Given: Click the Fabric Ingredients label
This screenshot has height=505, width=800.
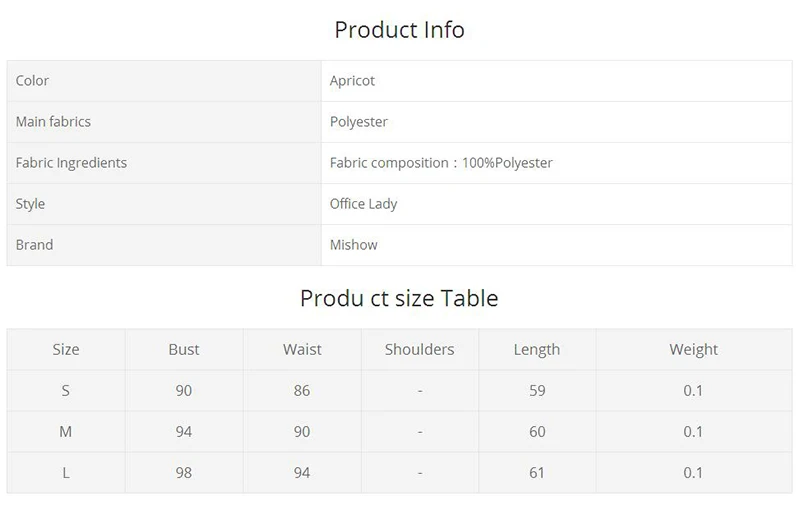Looking at the screenshot, I should [x=71, y=163].
